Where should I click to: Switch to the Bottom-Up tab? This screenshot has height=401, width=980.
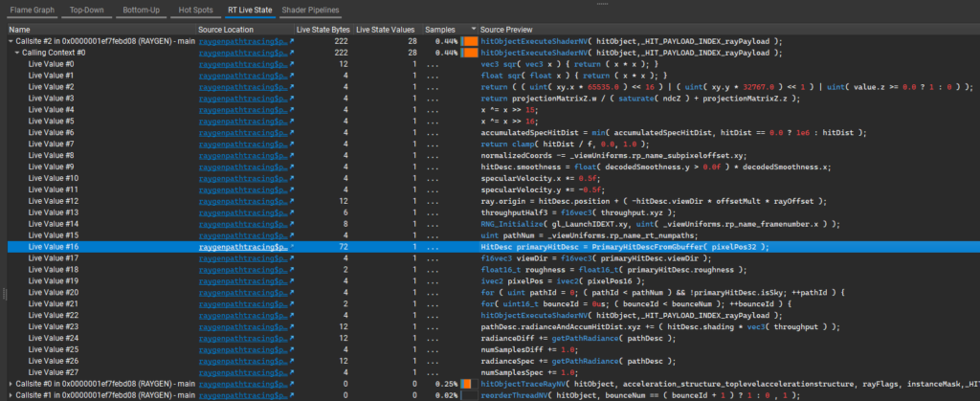pyautogui.click(x=142, y=10)
